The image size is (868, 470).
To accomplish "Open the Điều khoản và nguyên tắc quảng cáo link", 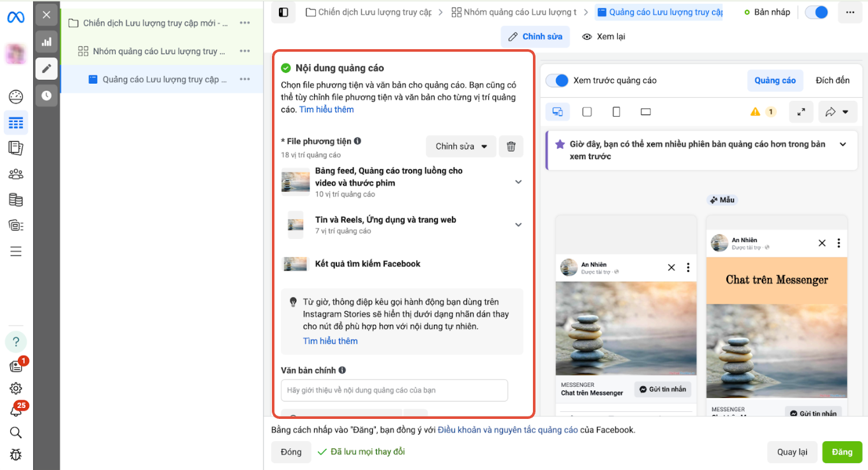I will coord(508,430).
